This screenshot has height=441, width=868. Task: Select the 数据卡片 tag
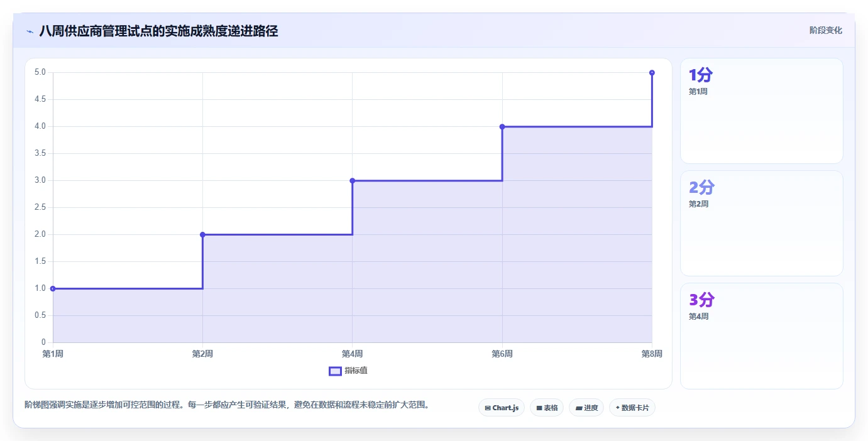[x=632, y=408]
